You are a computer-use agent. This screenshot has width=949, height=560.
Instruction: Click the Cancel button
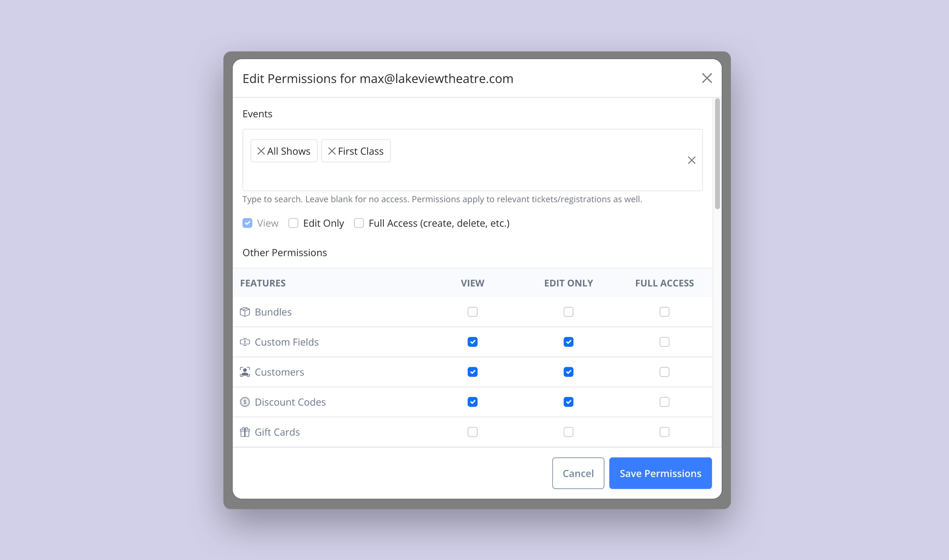coord(578,473)
